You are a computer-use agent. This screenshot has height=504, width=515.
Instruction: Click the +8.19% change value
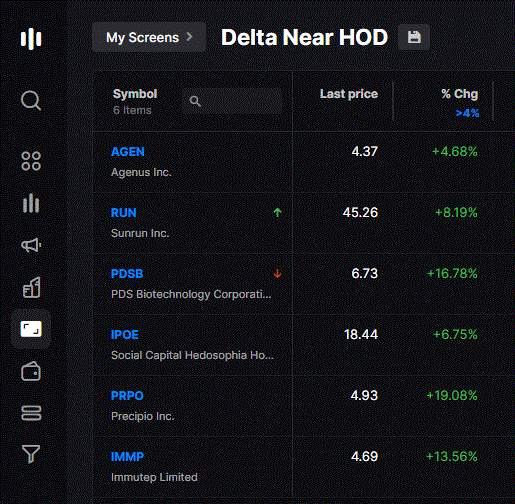456,213
